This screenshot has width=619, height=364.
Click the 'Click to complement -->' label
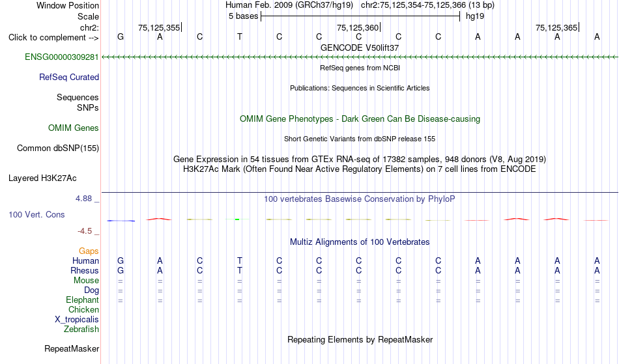(x=53, y=38)
